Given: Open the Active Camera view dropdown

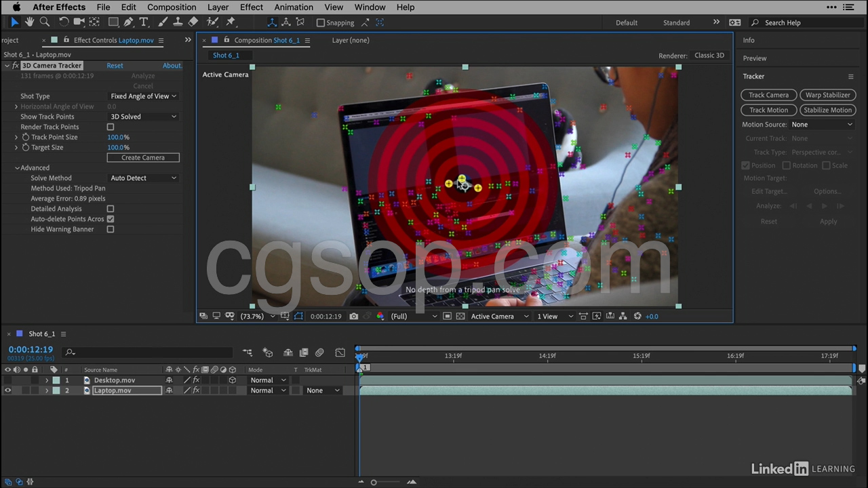Looking at the screenshot, I should coord(500,317).
